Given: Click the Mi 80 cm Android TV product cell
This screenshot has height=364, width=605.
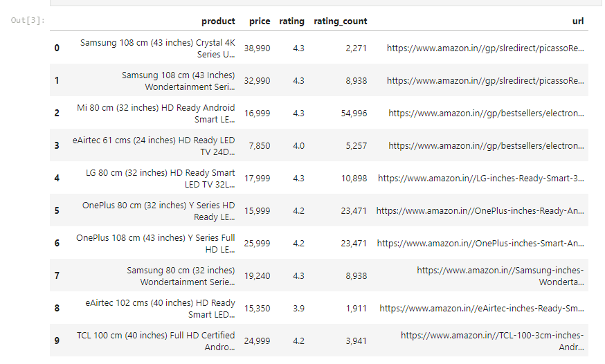Looking at the screenshot, I should pyautogui.click(x=156, y=113).
